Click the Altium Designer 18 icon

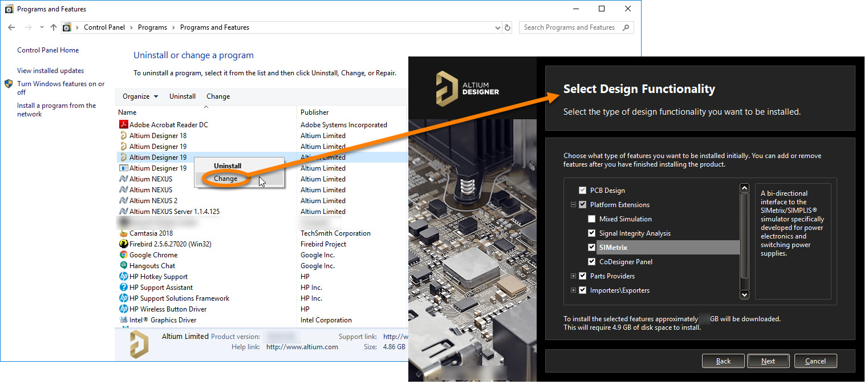point(123,136)
